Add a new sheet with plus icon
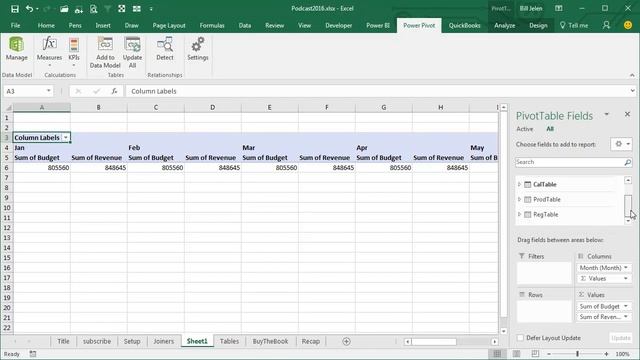The width and height of the screenshot is (640, 360). click(x=346, y=341)
